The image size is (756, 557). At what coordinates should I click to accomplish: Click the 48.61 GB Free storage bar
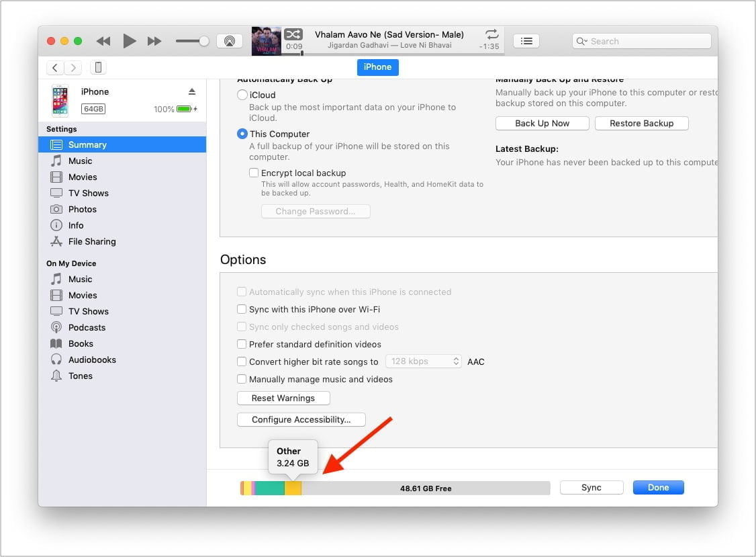point(426,488)
